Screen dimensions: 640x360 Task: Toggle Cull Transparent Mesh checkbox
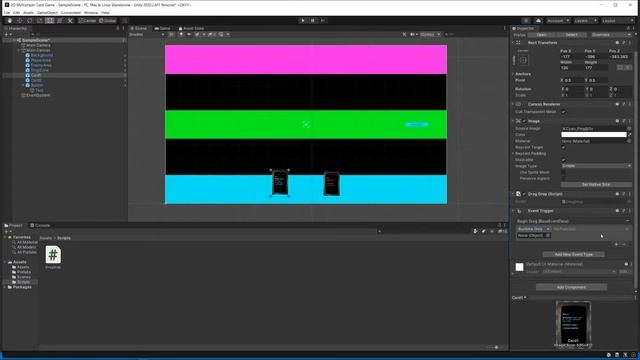point(564,111)
